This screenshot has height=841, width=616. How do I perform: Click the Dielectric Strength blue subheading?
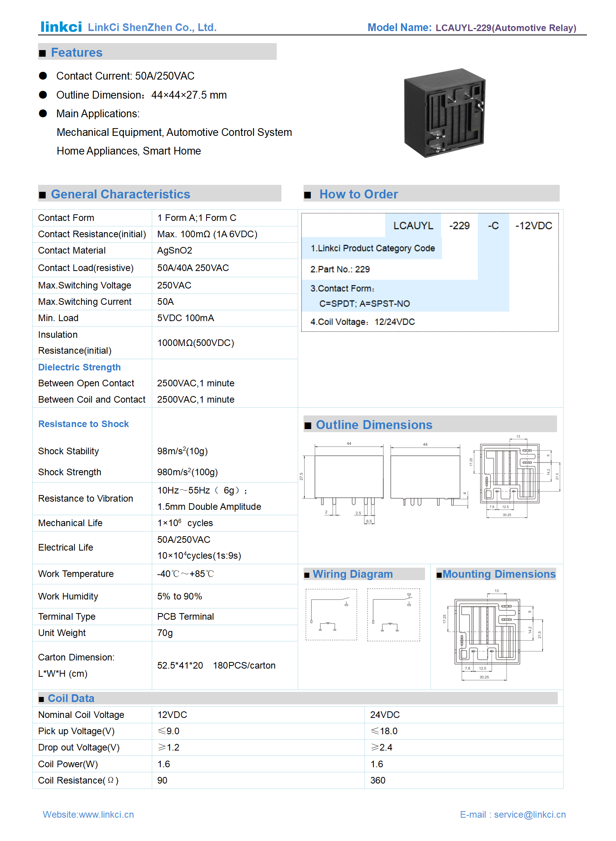[79, 367]
